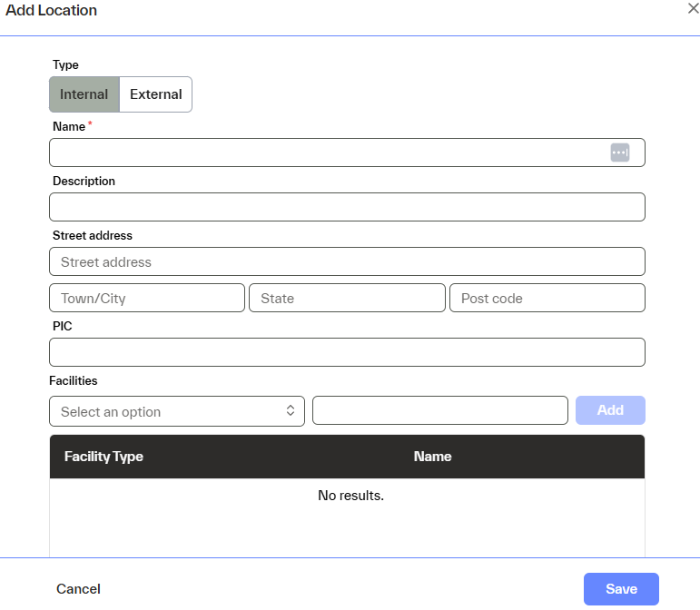Focus the Name text field

[327, 152]
